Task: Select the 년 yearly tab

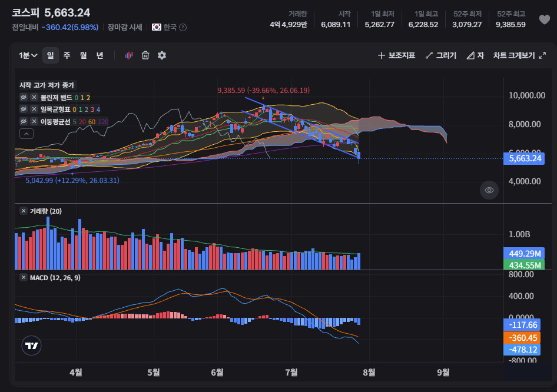Action: coord(100,55)
